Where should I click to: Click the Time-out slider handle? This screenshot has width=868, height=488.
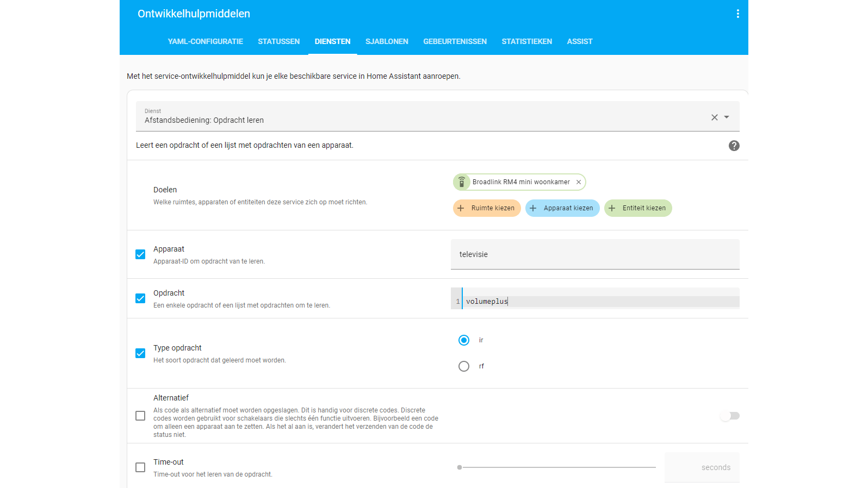460,467
